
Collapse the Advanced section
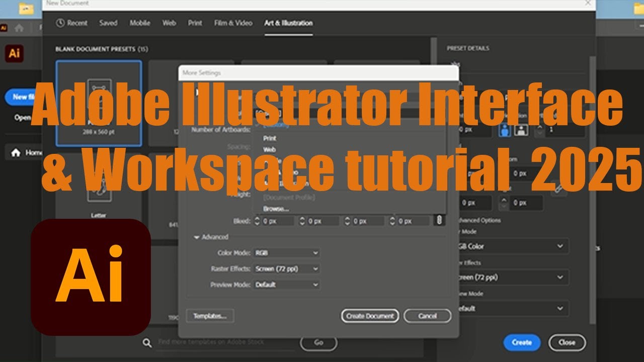[197, 237]
